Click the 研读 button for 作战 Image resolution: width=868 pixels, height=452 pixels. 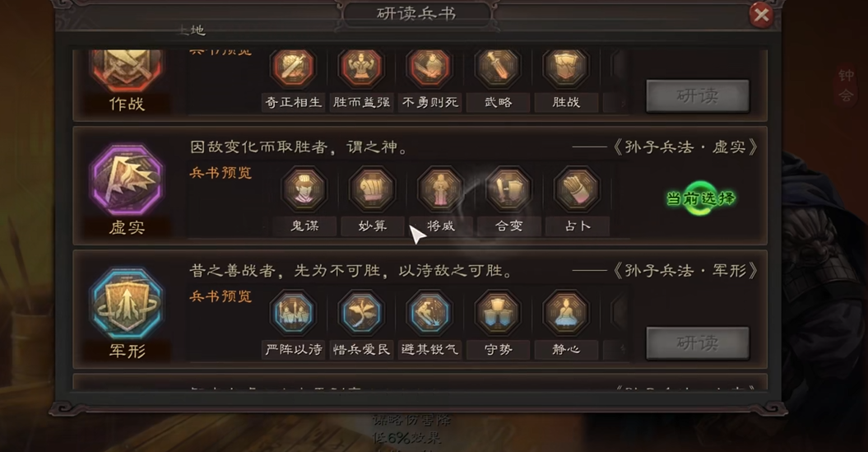(698, 96)
